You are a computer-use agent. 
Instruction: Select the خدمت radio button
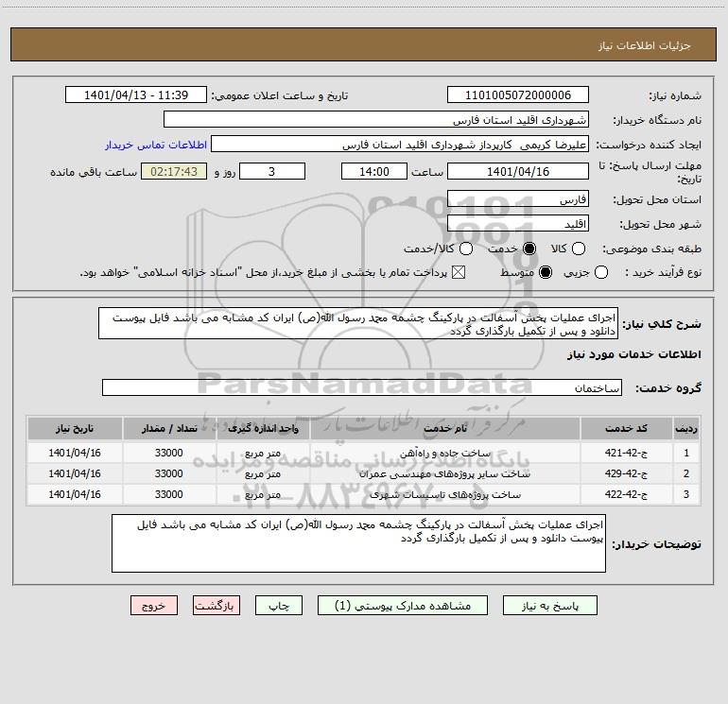(529, 249)
